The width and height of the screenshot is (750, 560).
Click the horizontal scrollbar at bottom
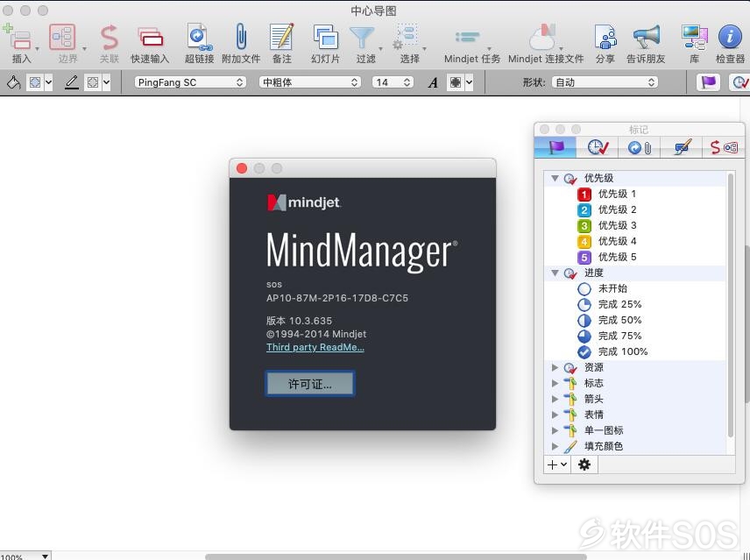[395, 556]
